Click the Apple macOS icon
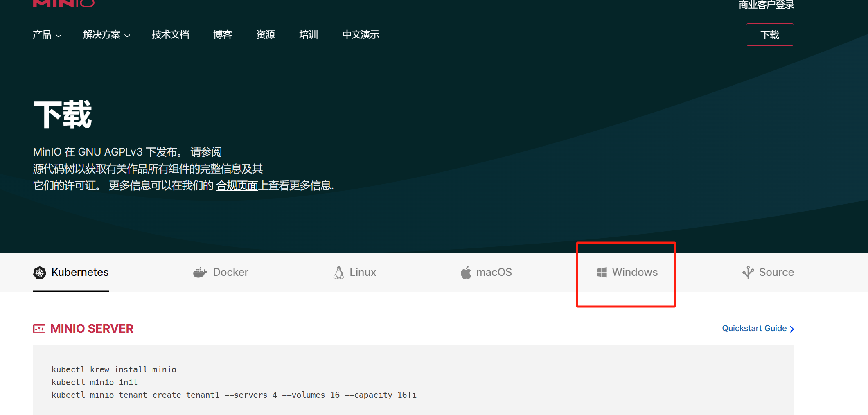The image size is (868, 415). (466, 273)
